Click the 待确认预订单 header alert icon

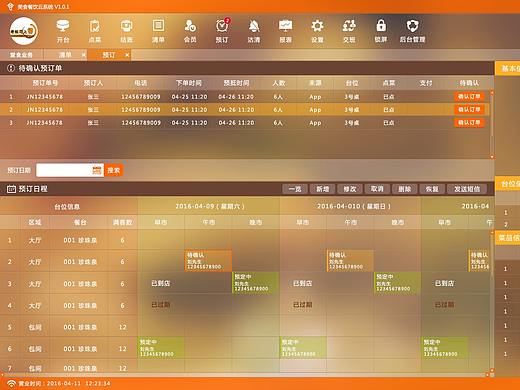coord(11,68)
